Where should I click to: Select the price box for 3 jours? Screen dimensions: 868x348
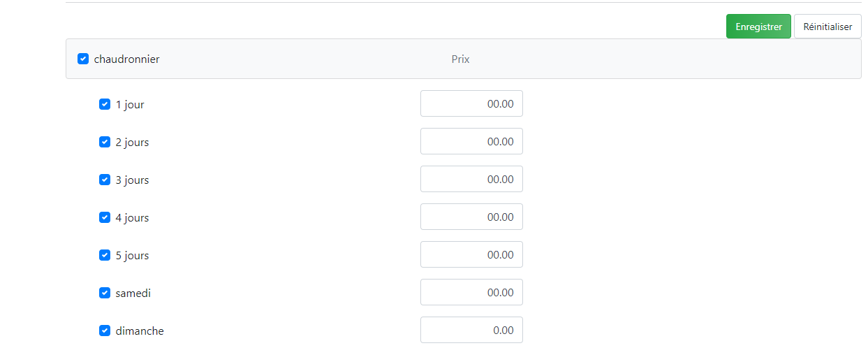point(471,179)
